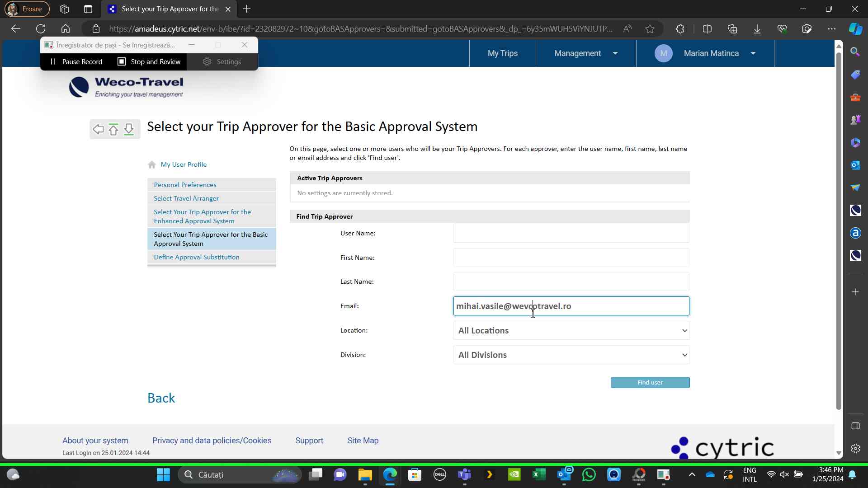Open Dell app from taskbar
The image size is (868, 488).
click(439, 475)
